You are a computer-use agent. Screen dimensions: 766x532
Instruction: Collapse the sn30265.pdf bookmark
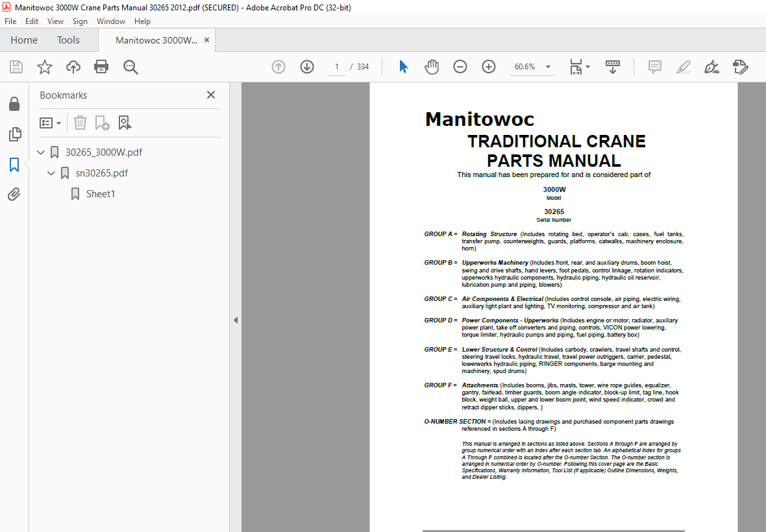point(51,173)
